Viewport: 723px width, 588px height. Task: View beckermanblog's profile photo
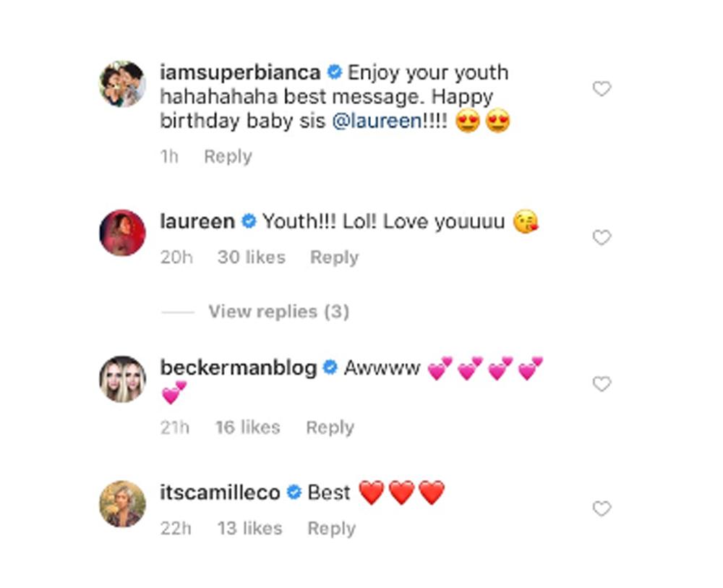(122, 379)
